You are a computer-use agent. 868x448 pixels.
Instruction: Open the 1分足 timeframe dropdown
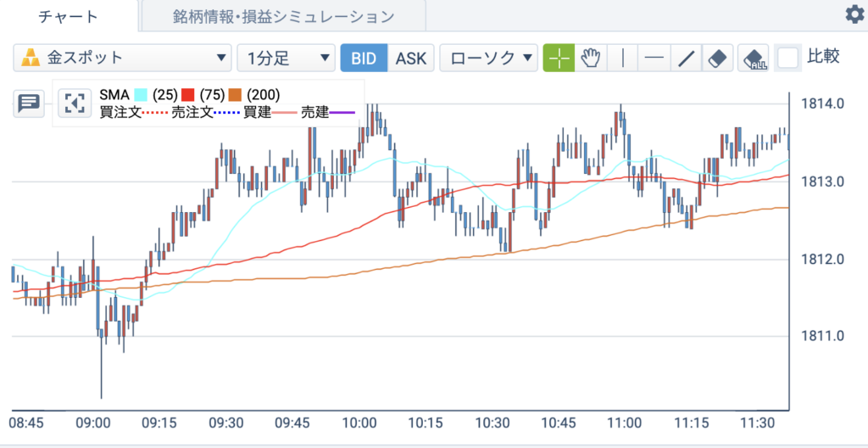point(287,59)
